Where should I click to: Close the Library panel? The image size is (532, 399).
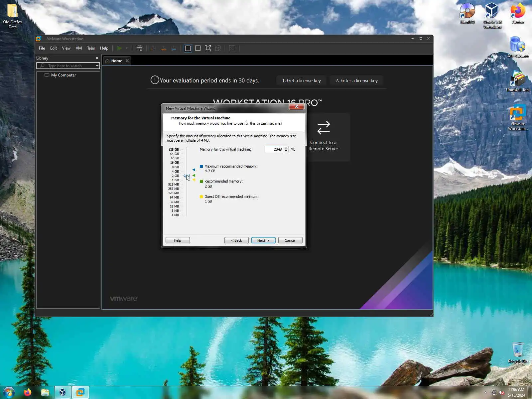pyautogui.click(x=97, y=58)
